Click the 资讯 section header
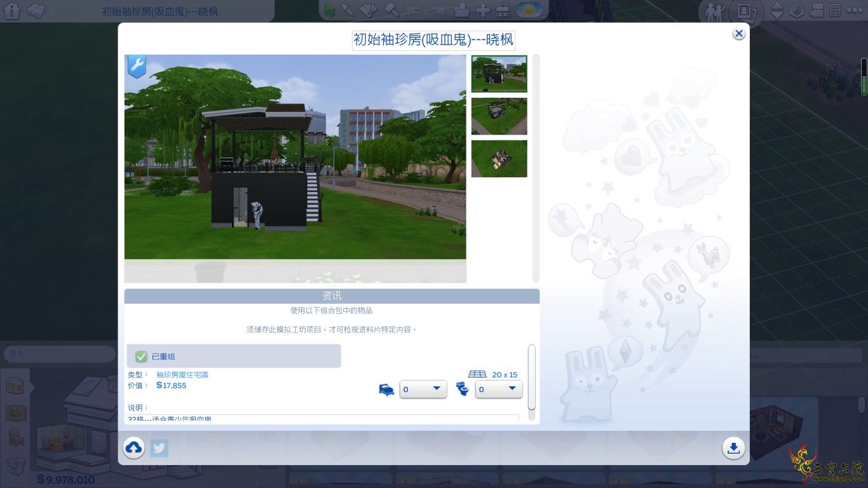The image size is (868, 488). (332, 296)
